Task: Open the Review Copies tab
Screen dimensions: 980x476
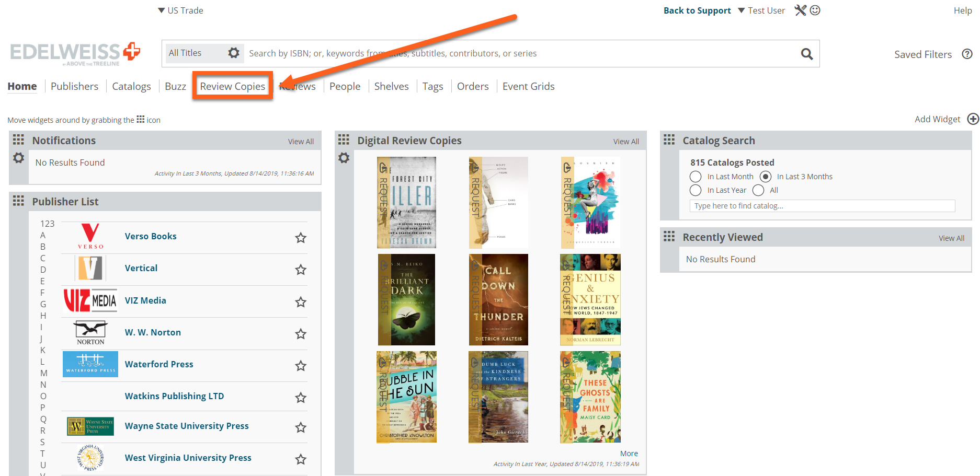Action: point(233,86)
